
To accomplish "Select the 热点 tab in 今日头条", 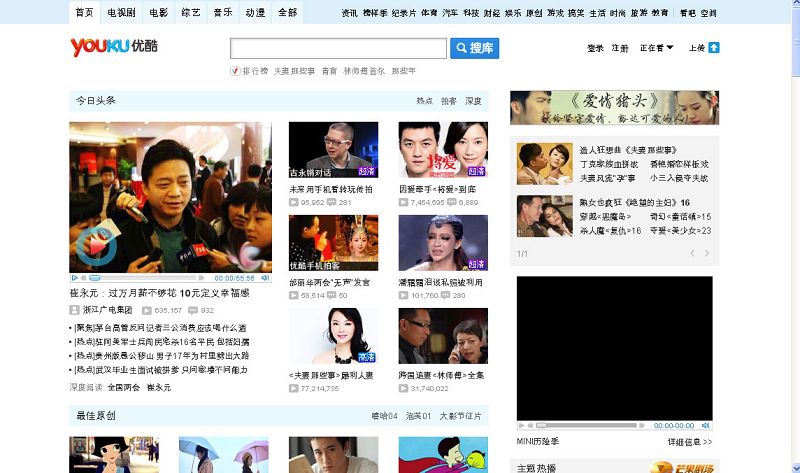I will 424,101.
